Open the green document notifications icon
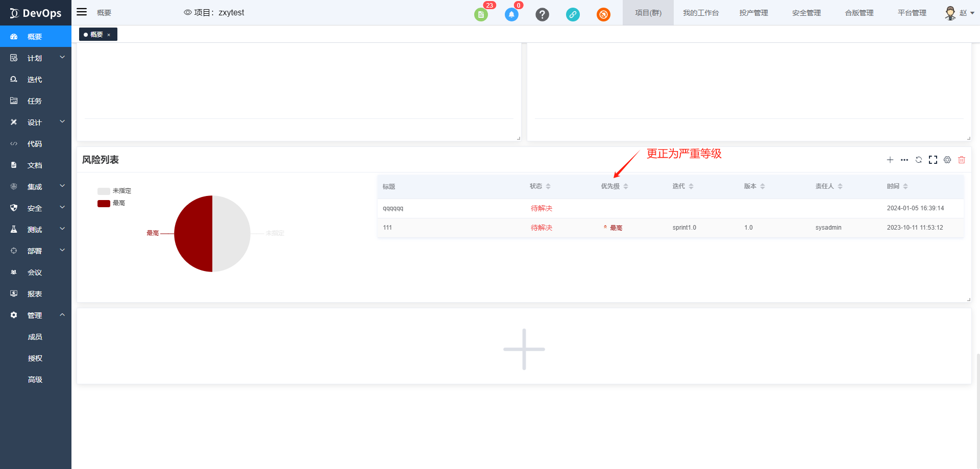The width and height of the screenshot is (980, 469). 481,14
